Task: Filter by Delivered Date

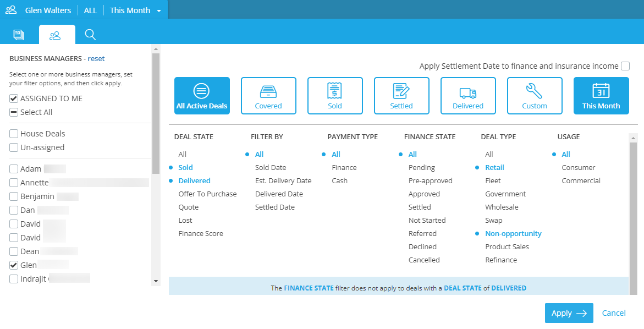Action: click(279, 194)
